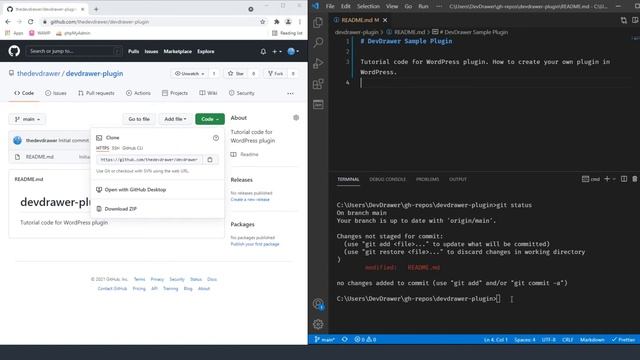640x360 pixels.
Task: Open help icon in Clone popup
Action: 216,138
